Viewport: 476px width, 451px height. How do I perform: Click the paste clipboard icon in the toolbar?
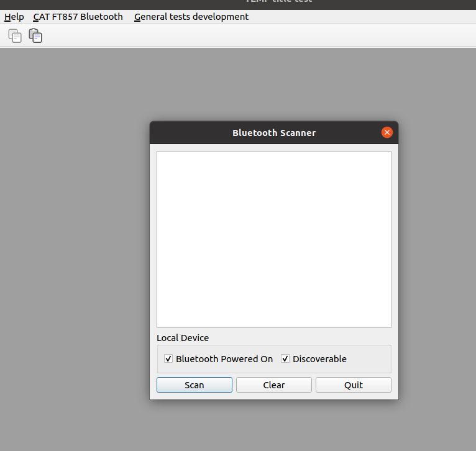[35, 36]
